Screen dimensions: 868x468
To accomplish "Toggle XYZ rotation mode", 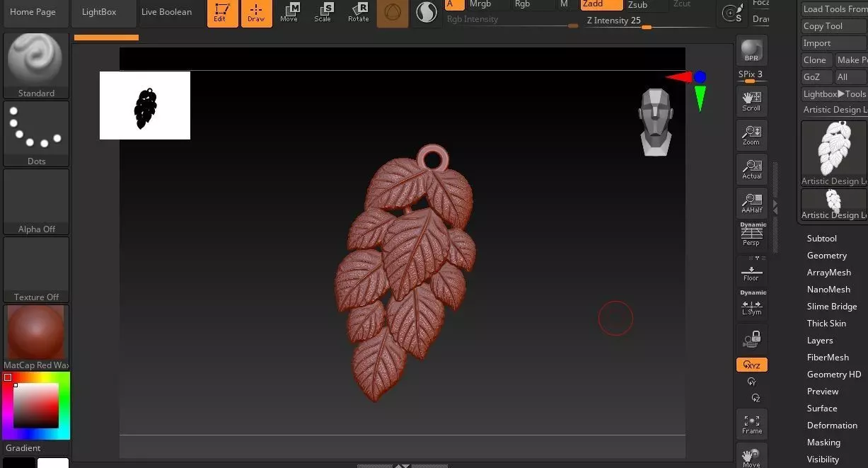I will click(x=751, y=365).
